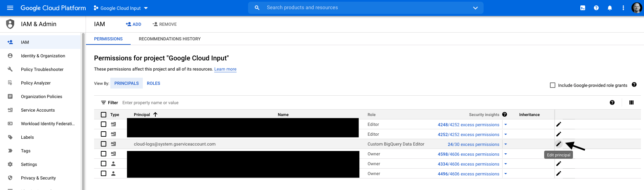Open the notifications bell
The height and width of the screenshot is (190, 644).
[610, 8]
